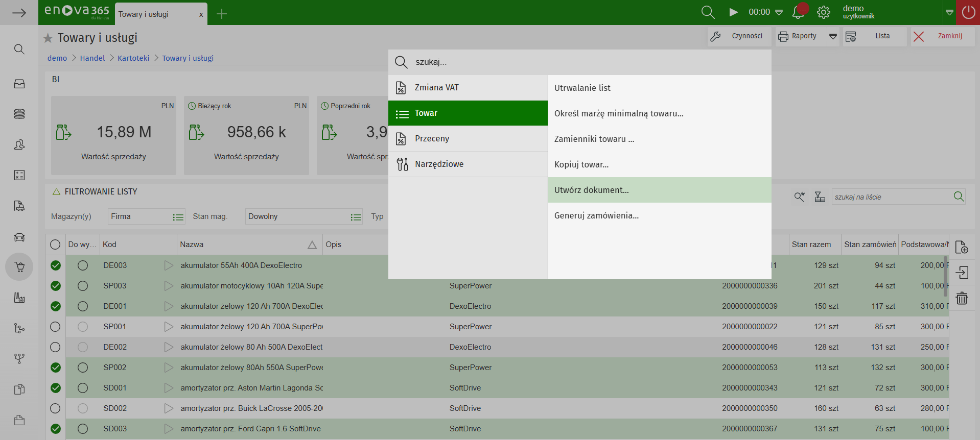This screenshot has height=440, width=980.
Task: Open the shopping cart sidebar module
Action: pos(19,267)
